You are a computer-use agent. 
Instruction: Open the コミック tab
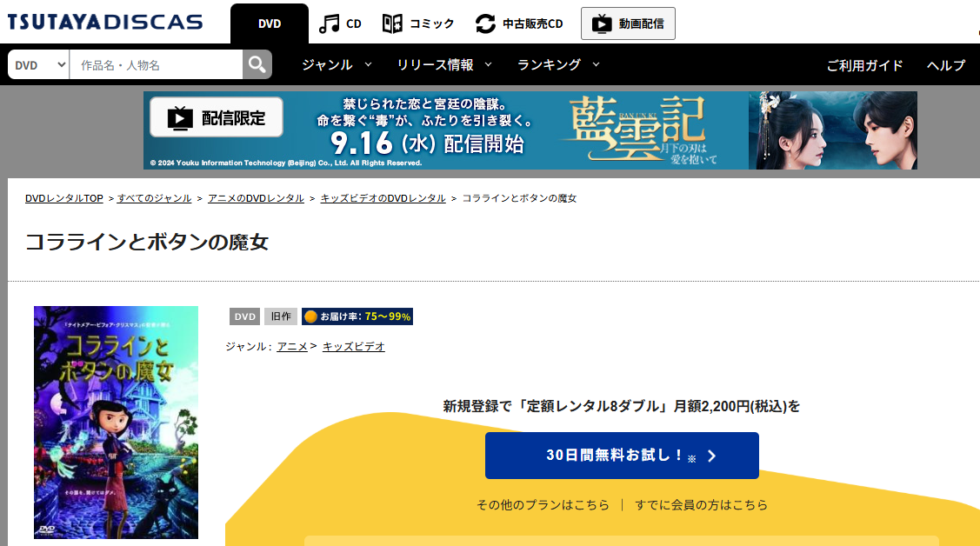[418, 23]
